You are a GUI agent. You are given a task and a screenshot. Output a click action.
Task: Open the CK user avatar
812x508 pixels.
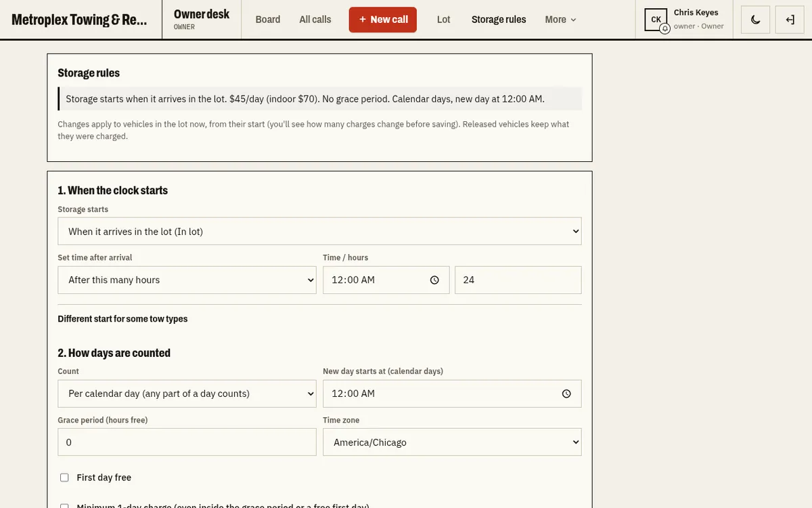click(x=656, y=20)
